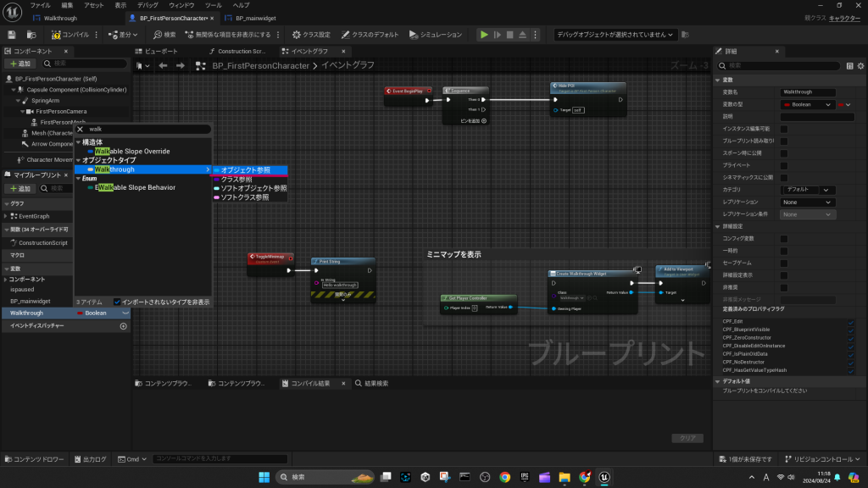Enable the Private checkbox in Details

784,165
